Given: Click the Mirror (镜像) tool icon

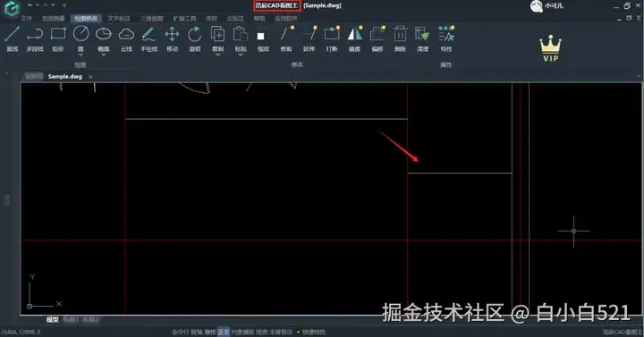Looking at the screenshot, I should 355,38.
